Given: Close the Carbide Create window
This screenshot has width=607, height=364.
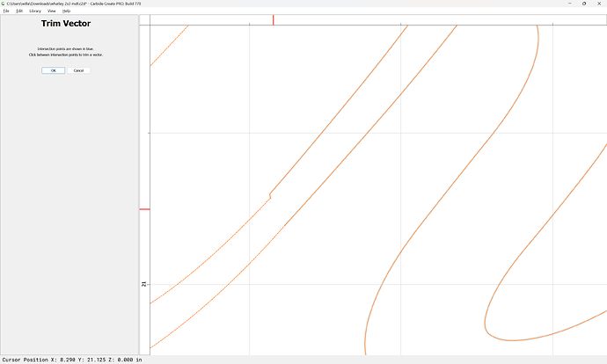Looking at the screenshot, I should point(598,4).
